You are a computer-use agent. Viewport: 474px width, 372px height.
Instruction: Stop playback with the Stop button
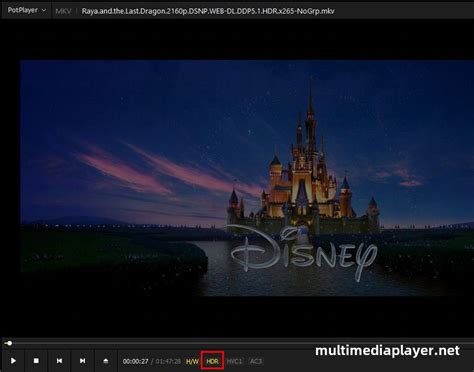click(x=36, y=361)
